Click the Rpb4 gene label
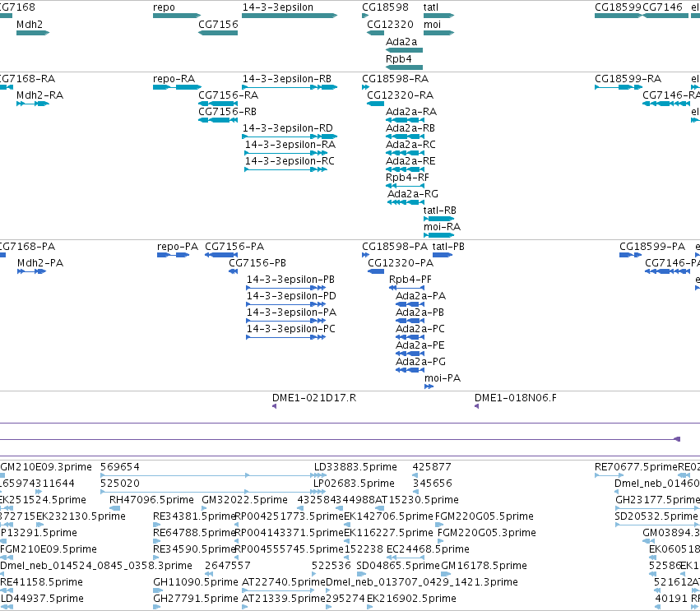This screenshot has width=700, height=611. tap(399, 59)
